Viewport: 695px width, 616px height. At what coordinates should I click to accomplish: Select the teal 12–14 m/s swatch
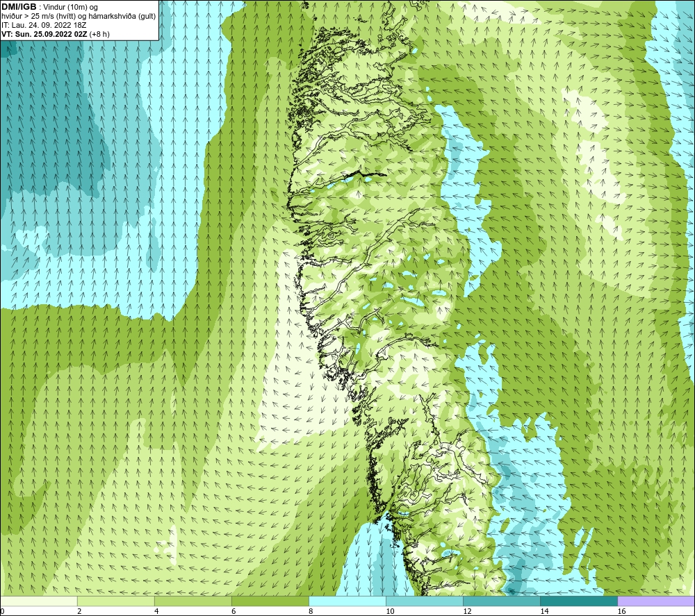tap(502, 601)
